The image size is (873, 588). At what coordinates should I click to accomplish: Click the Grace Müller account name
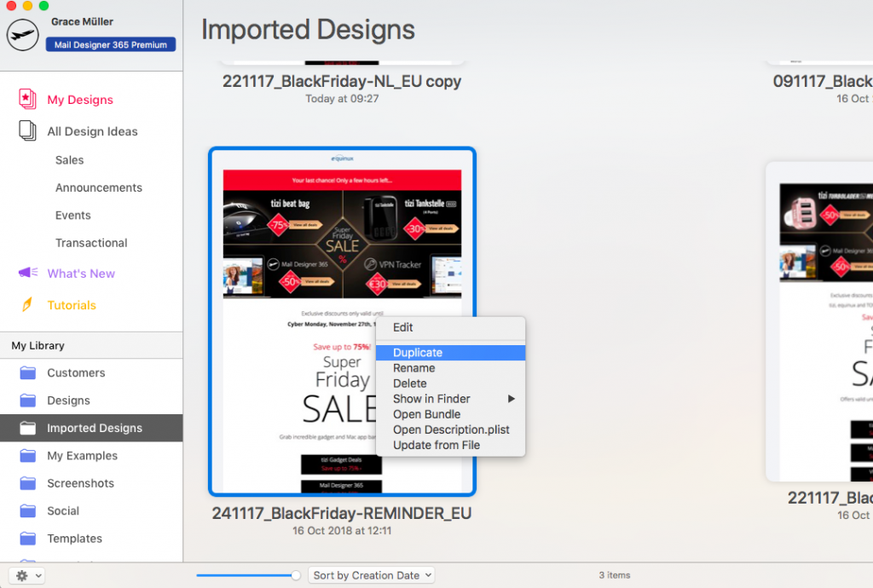(x=83, y=21)
